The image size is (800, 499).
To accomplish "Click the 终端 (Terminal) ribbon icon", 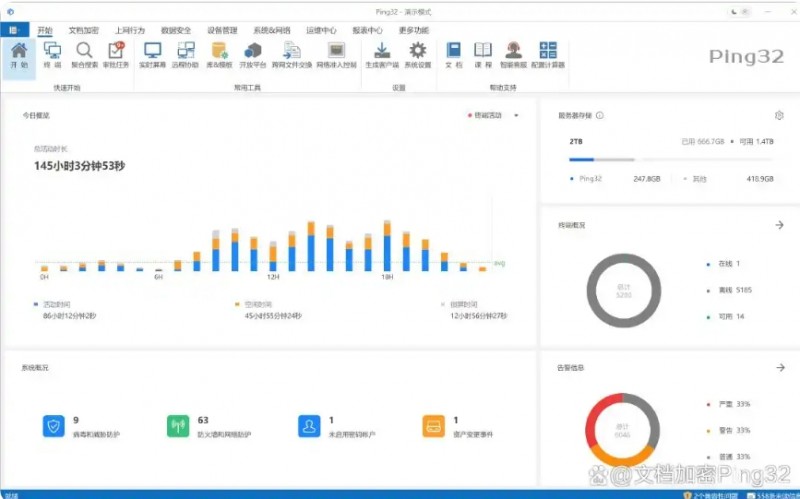I will [51, 54].
